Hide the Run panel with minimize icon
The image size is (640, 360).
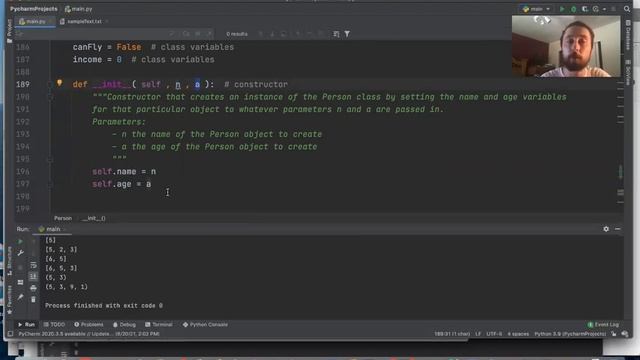(618, 229)
